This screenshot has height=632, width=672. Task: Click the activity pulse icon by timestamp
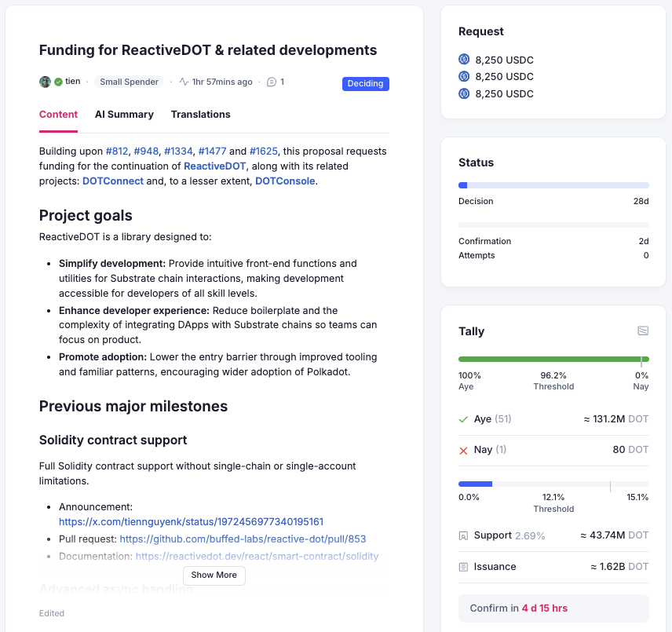click(x=184, y=82)
